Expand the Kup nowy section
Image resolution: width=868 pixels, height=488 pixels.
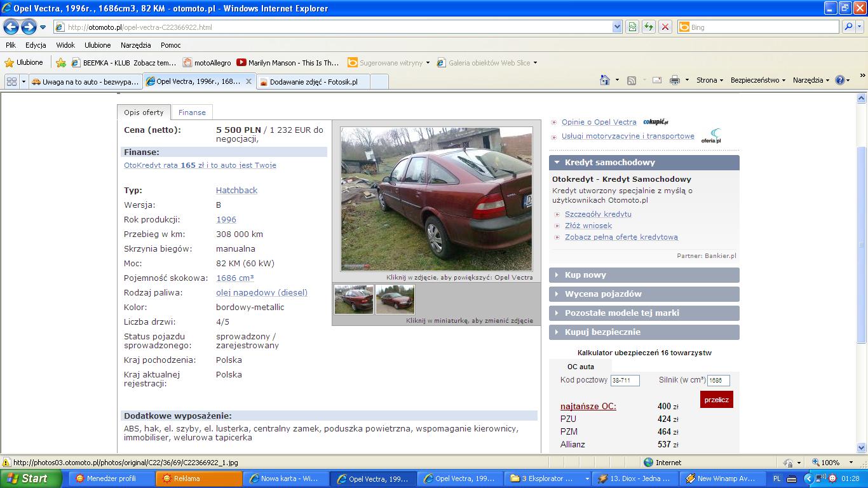pyautogui.click(x=644, y=275)
